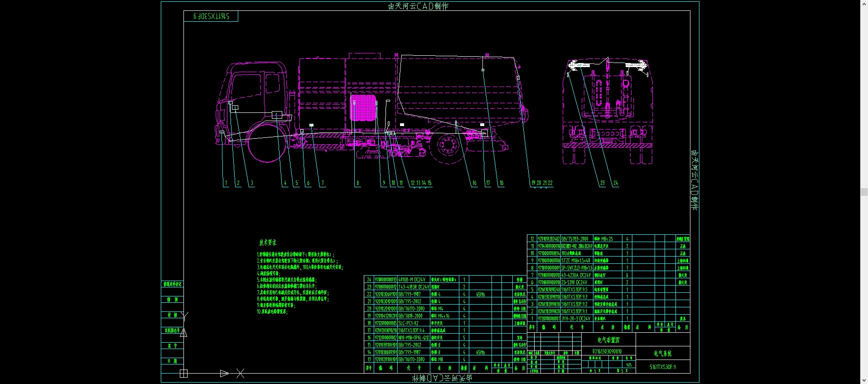Click the vertical scrollbar up arrow
The width and height of the screenshot is (868, 384).
(864, 4)
